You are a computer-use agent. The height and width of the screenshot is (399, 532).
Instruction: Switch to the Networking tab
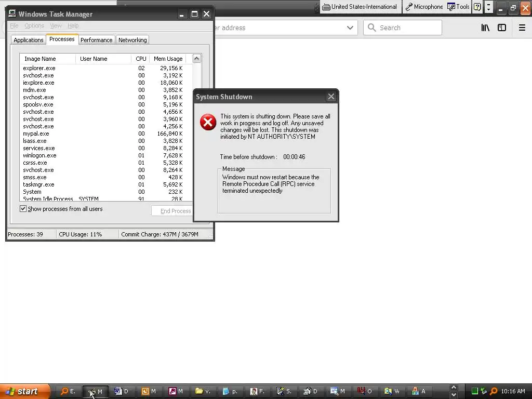point(132,40)
